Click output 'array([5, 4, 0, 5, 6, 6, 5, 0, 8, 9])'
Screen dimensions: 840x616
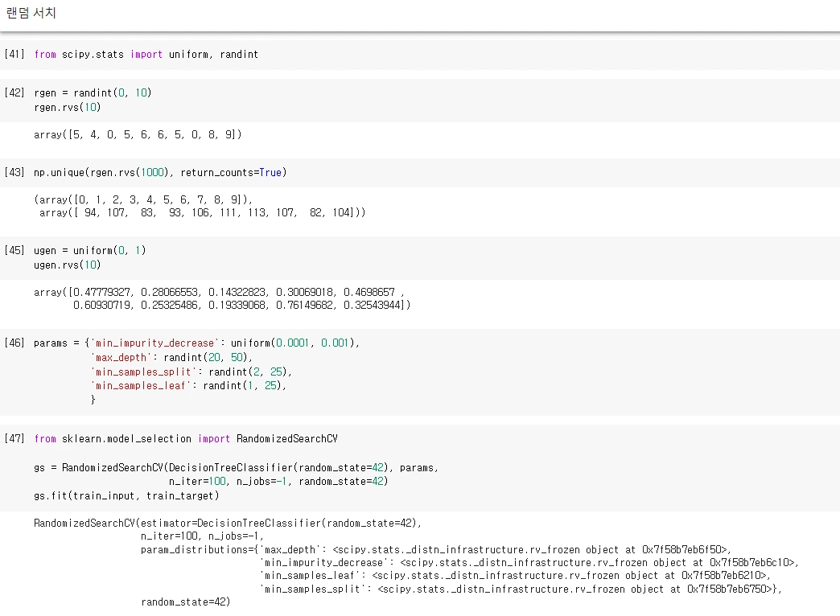(138, 134)
